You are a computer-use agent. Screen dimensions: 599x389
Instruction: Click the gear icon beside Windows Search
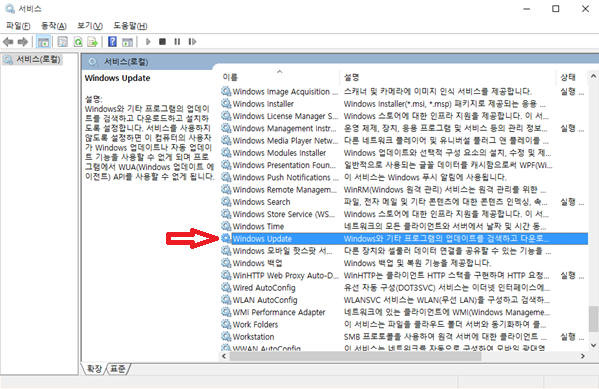tap(226, 201)
